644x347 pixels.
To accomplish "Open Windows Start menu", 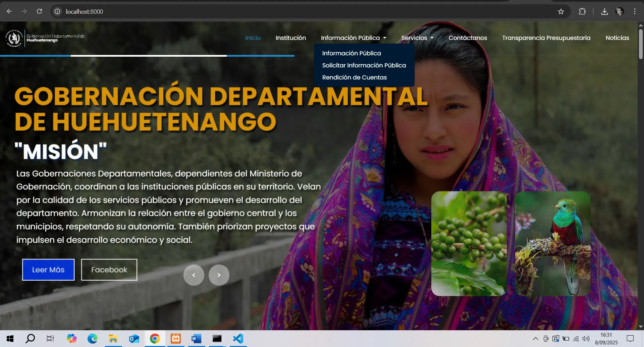I will point(10,338).
